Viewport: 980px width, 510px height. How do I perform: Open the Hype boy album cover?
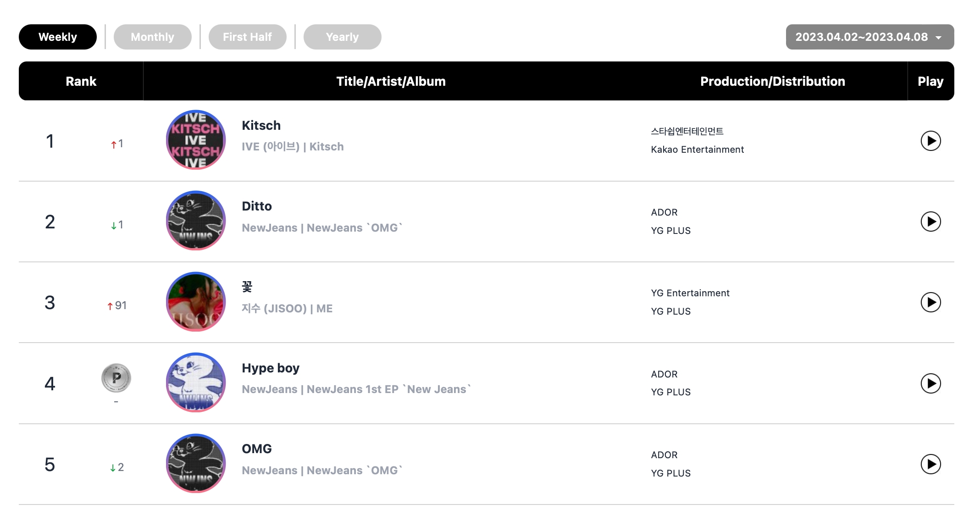[196, 382]
